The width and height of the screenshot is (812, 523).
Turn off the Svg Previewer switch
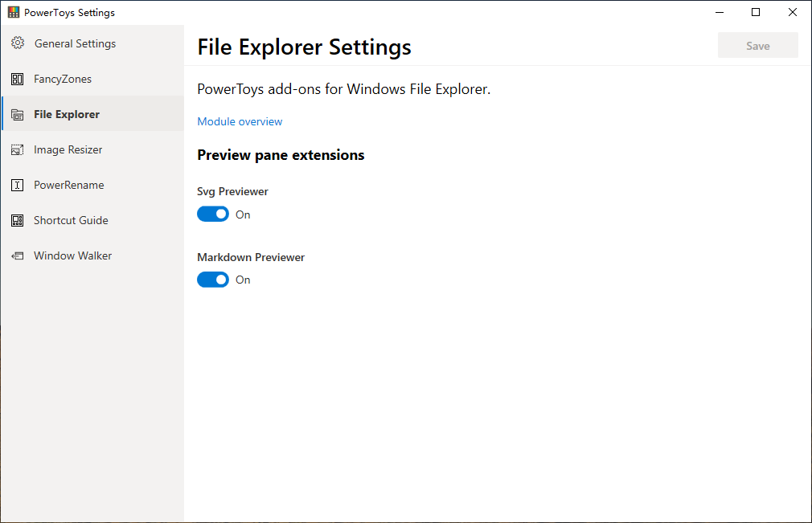tap(213, 215)
